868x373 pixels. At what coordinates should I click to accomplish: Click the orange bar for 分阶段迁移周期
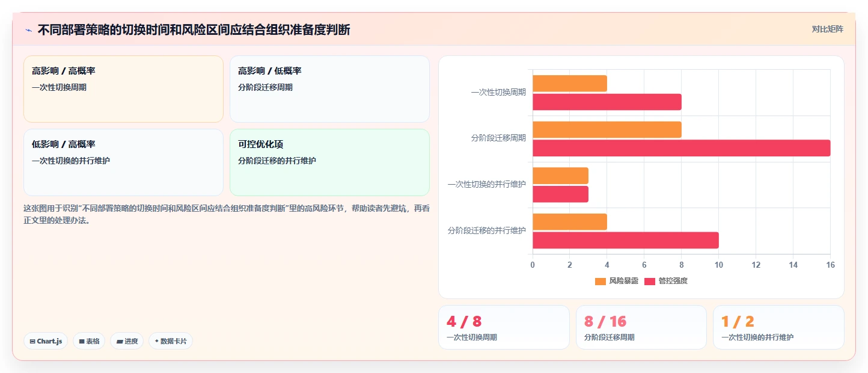point(607,130)
